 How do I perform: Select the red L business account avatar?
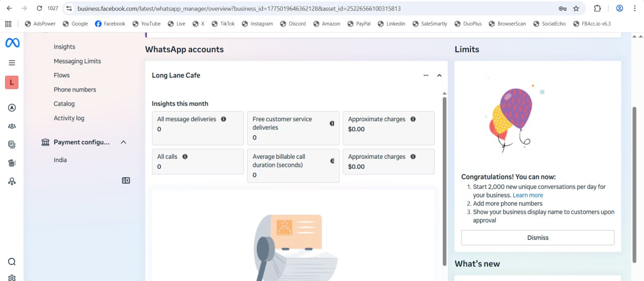point(12,82)
